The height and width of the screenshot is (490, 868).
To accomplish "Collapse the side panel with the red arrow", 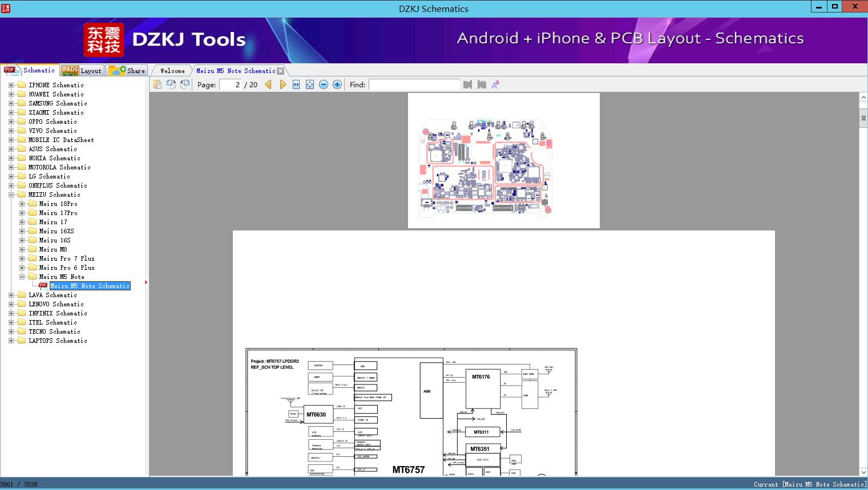I will [146, 282].
